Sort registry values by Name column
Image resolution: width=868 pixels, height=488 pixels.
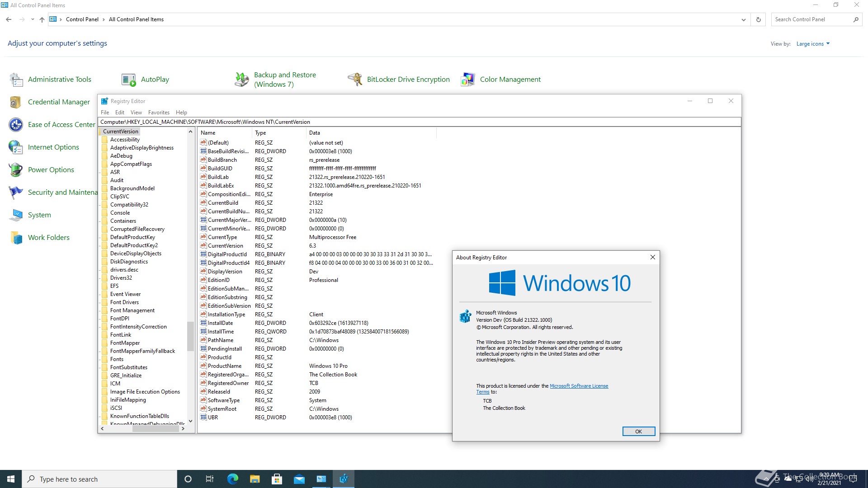pyautogui.click(x=225, y=133)
